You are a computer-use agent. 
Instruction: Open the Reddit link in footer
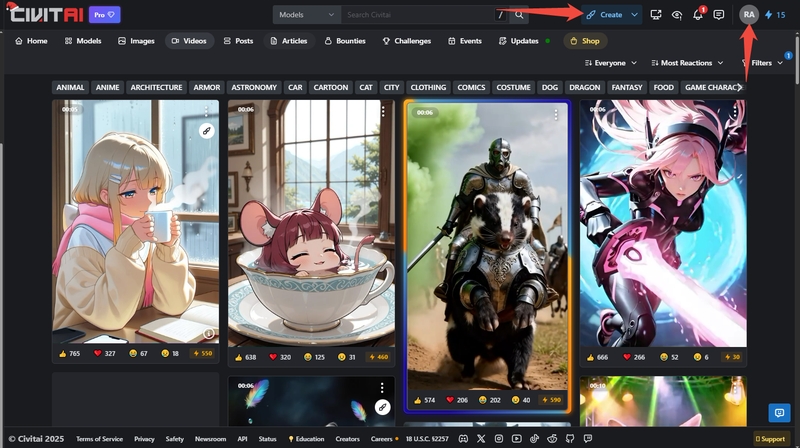[551, 439]
